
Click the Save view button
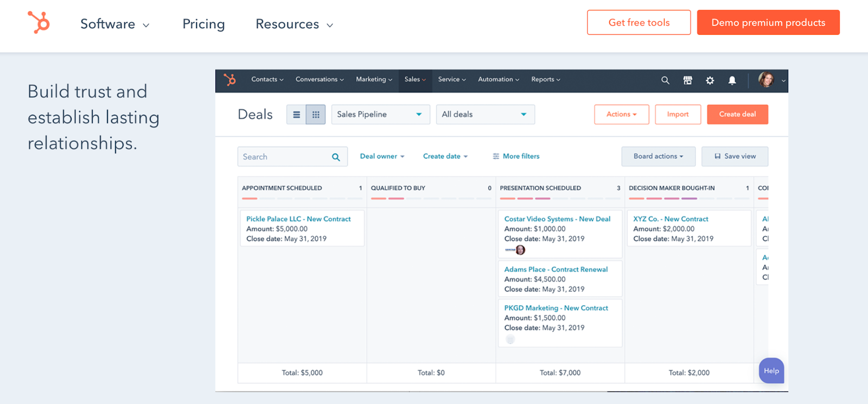tap(735, 156)
